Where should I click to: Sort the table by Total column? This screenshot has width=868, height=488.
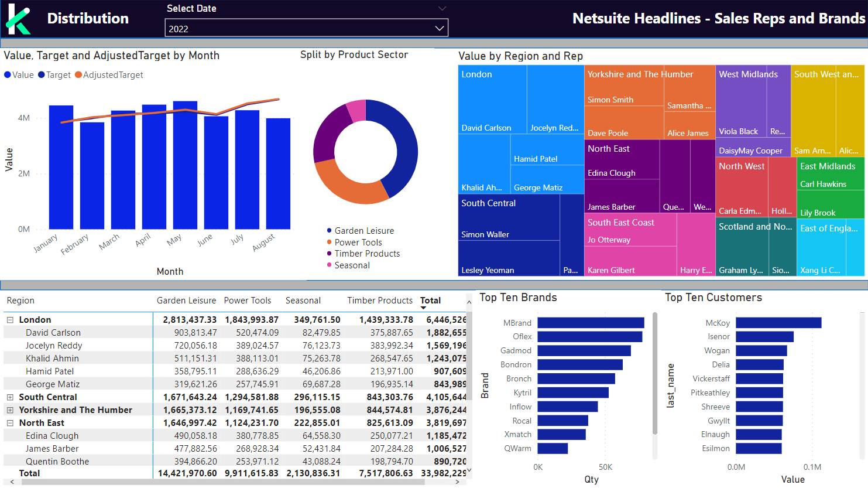(430, 301)
